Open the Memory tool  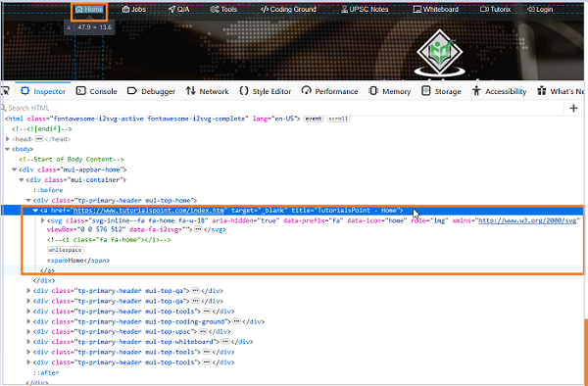click(x=390, y=91)
